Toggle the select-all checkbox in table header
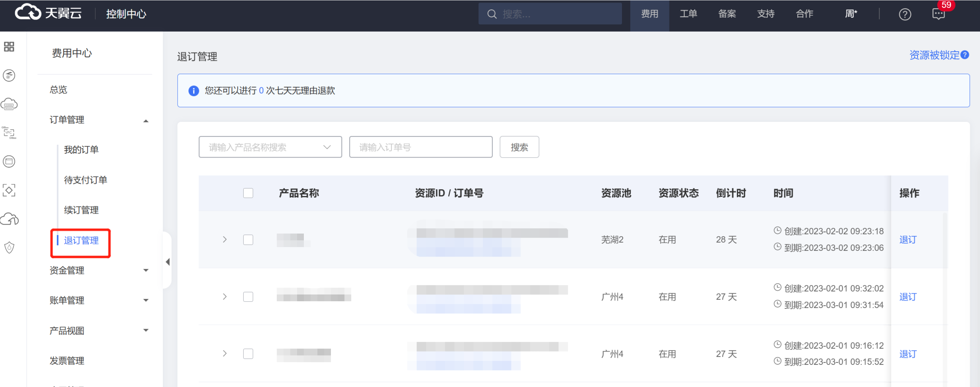This screenshot has width=980, height=387. pyautogui.click(x=248, y=193)
